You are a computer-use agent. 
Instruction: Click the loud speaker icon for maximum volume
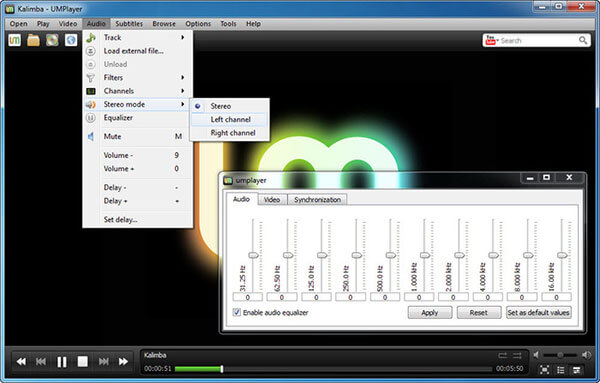click(586, 355)
